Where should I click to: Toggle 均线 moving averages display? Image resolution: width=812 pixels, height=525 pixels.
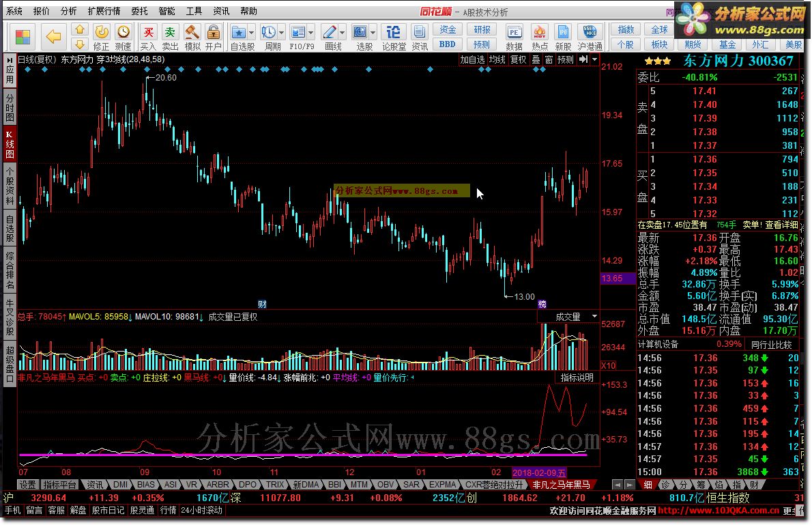(497, 59)
